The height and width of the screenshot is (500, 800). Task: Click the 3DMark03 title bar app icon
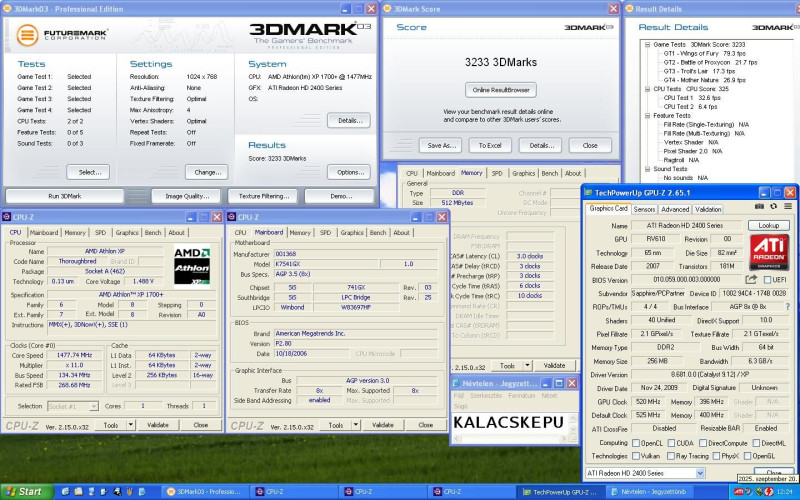pyautogui.click(x=7, y=9)
